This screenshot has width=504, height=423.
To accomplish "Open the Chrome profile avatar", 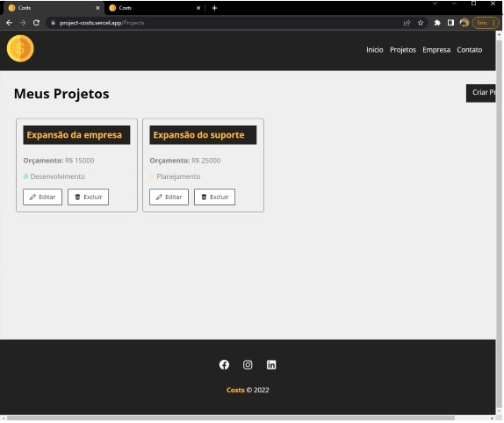I will (x=464, y=23).
